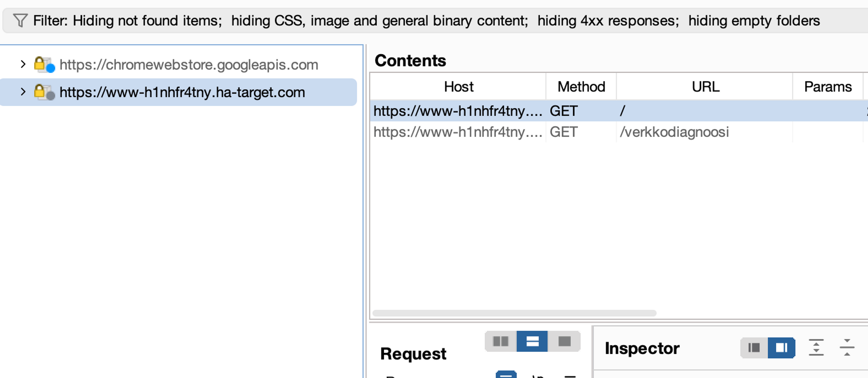Sort contents by Method column
The image size is (868, 378).
click(x=581, y=87)
